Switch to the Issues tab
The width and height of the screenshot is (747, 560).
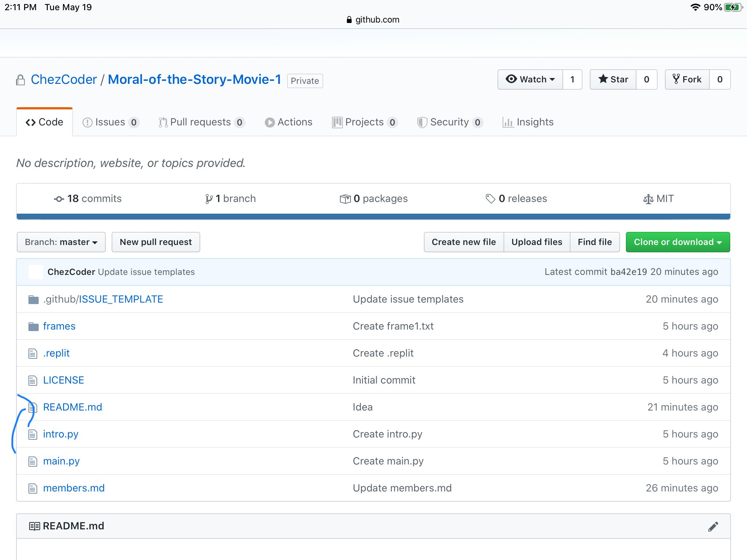coord(111,122)
